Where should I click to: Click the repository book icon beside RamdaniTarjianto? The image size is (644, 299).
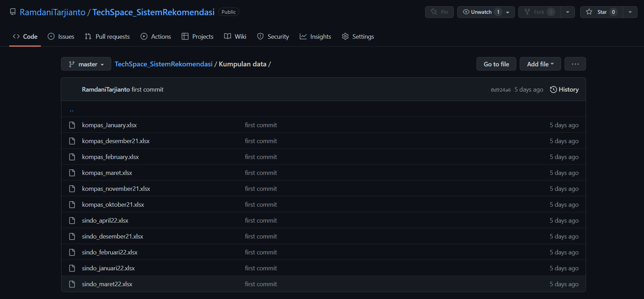pyautogui.click(x=13, y=12)
